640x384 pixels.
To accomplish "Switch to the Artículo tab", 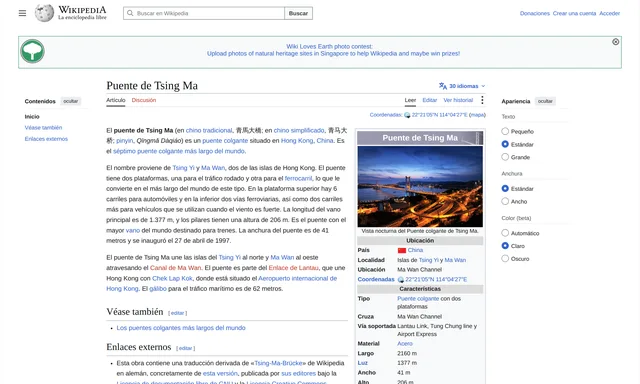I will pos(116,100).
